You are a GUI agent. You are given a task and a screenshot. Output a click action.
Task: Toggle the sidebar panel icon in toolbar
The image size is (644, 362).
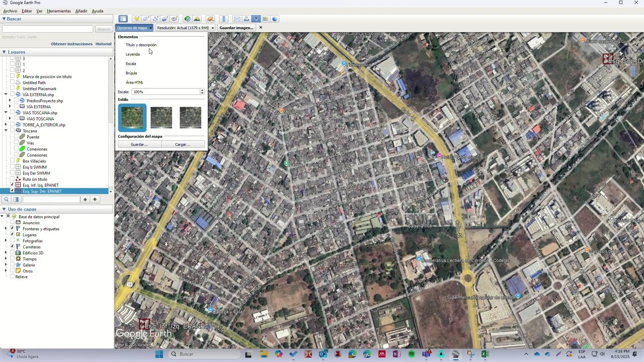pos(123,19)
